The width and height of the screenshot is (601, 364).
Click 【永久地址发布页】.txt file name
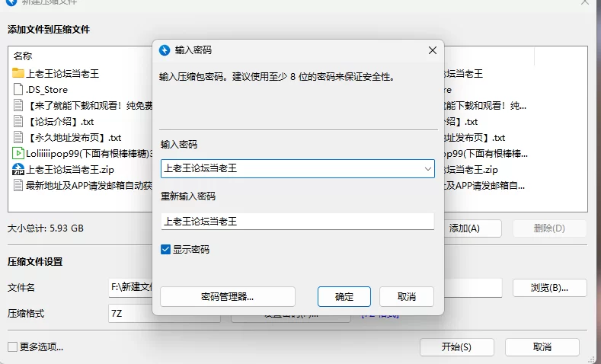(x=74, y=138)
